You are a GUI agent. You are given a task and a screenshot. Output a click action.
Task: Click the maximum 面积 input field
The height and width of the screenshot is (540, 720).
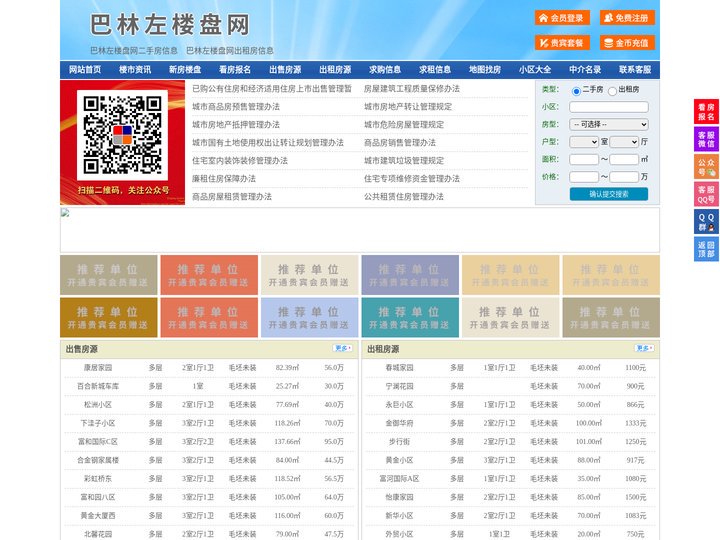point(624,159)
